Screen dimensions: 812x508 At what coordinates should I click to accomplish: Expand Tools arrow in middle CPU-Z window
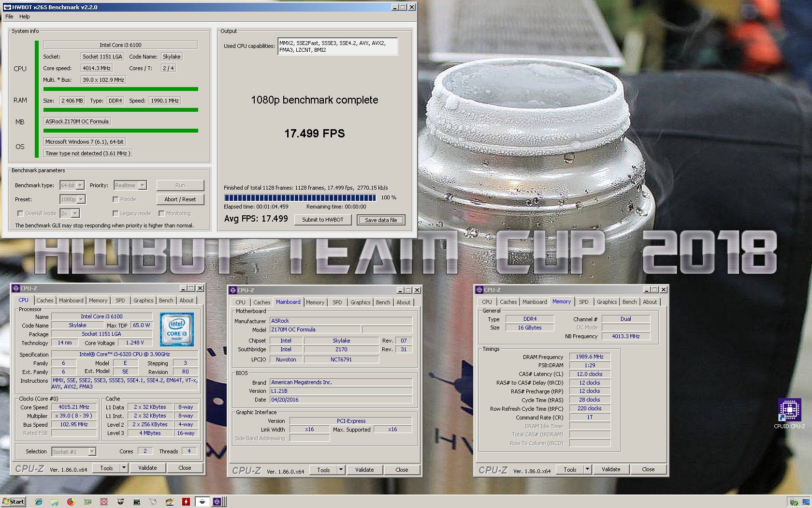[x=341, y=470]
